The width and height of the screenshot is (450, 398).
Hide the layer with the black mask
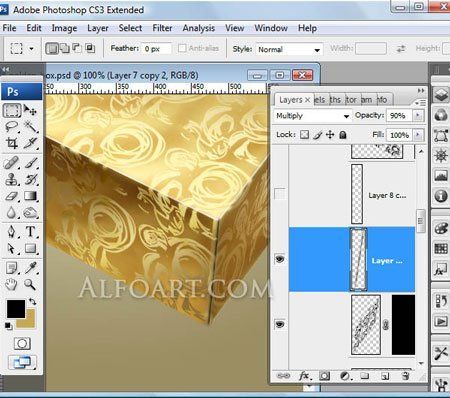click(x=280, y=324)
